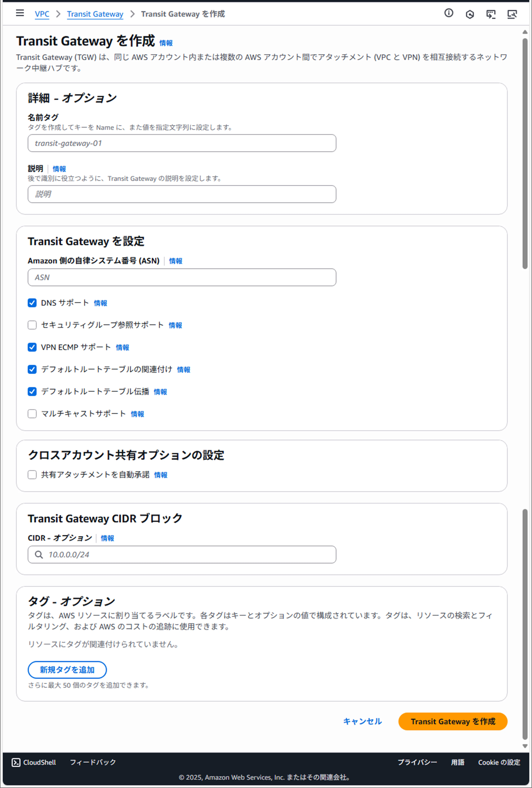The height and width of the screenshot is (788, 532).
Task: Toggle VPN ECMP サポート checkbox
Action: coord(32,347)
